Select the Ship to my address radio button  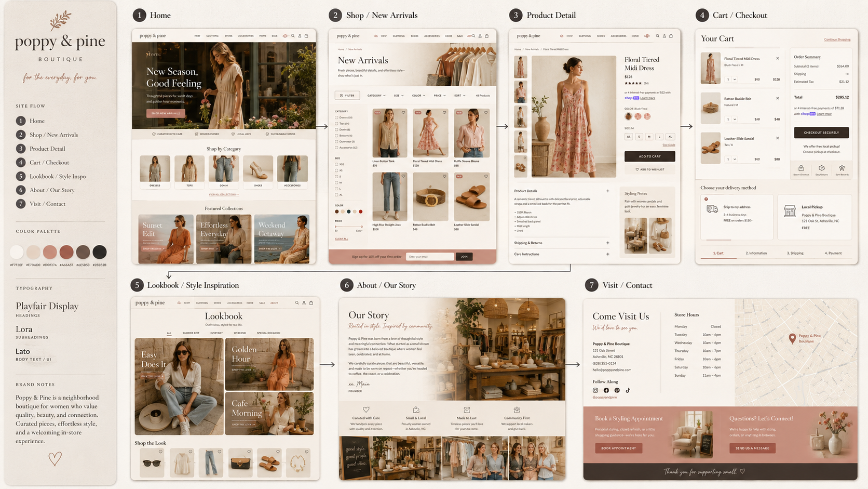pos(706,199)
